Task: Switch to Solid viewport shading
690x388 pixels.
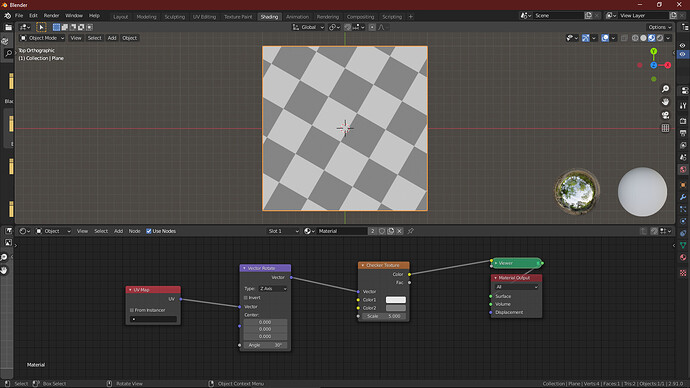Action: click(643, 38)
